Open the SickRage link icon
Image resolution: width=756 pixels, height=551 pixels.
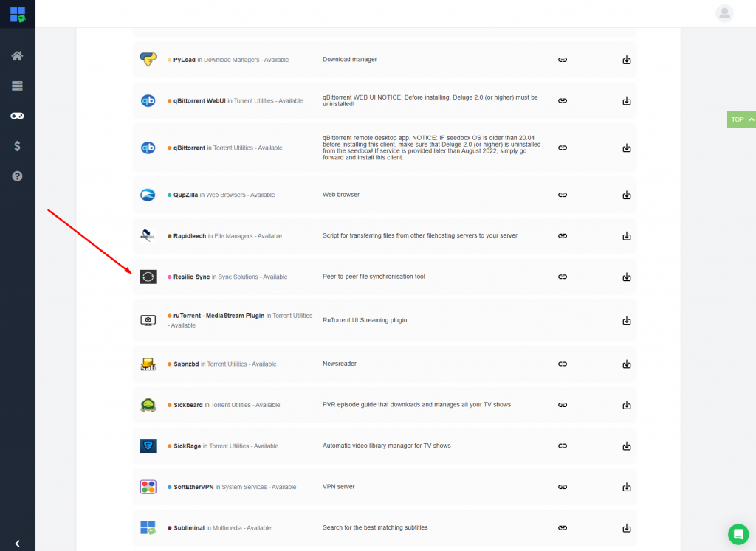coord(562,446)
